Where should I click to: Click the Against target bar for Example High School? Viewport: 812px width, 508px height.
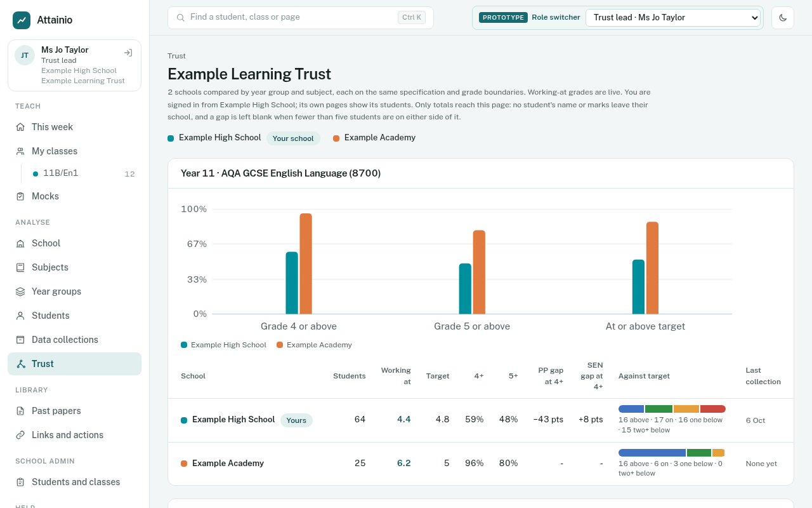(x=672, y=409)
